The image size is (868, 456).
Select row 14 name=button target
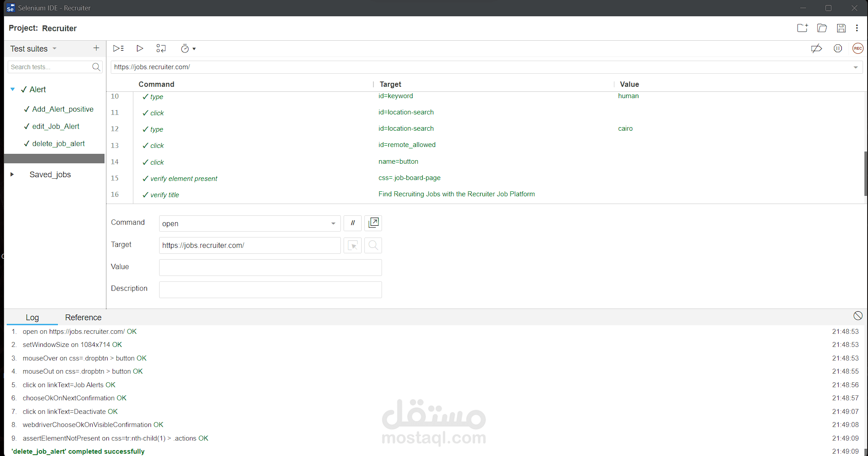coord(398,161)
